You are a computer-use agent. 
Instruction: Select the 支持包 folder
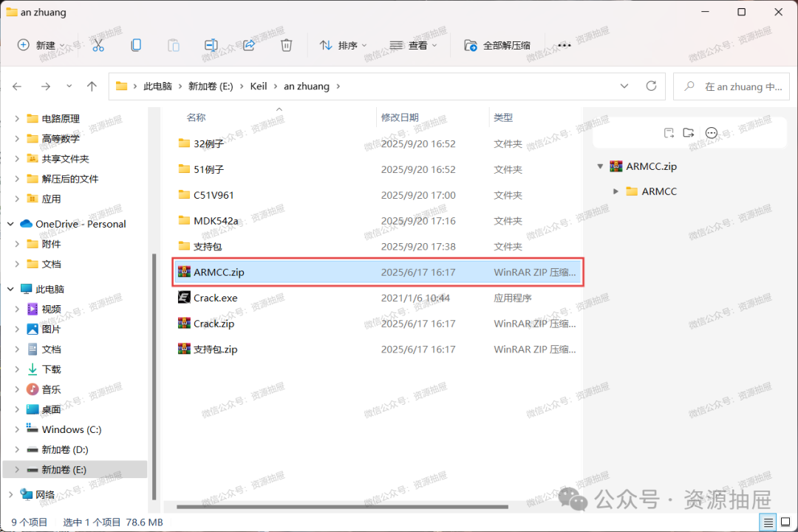[378, 246]
